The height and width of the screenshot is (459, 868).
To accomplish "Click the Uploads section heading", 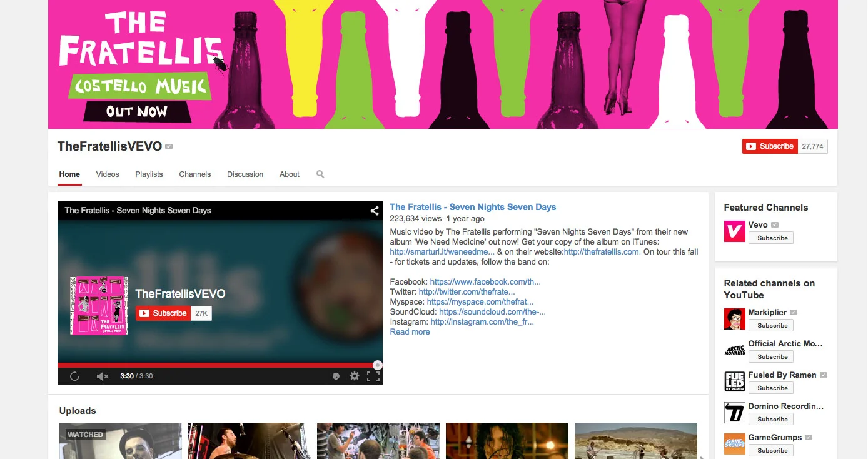I will pyautogui.click(x=78, y=411).
